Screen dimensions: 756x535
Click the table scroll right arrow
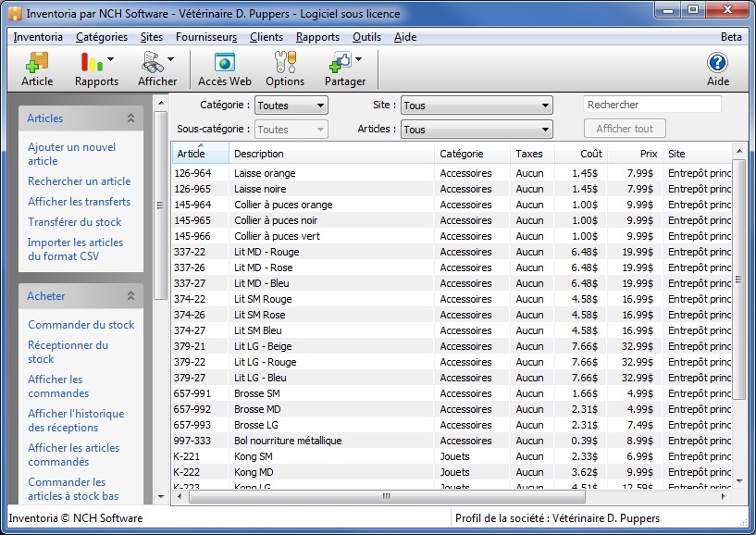point(724,496)
